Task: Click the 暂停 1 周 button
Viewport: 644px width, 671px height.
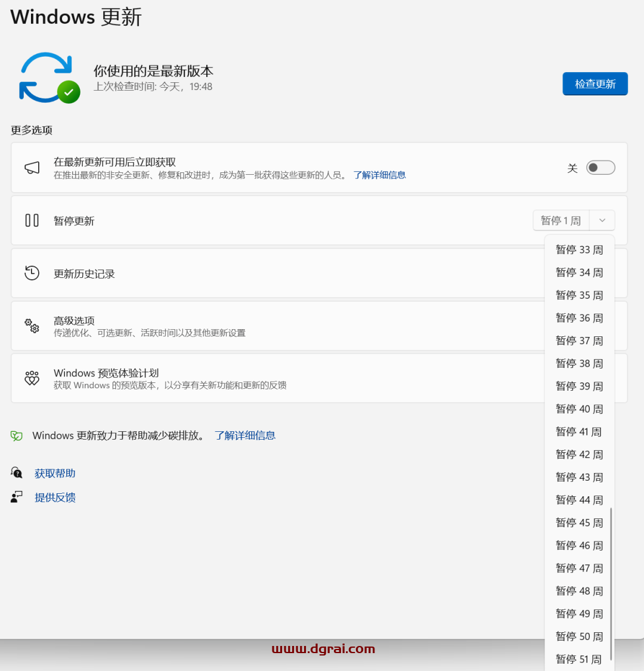Action: click(x=561, y=220)
